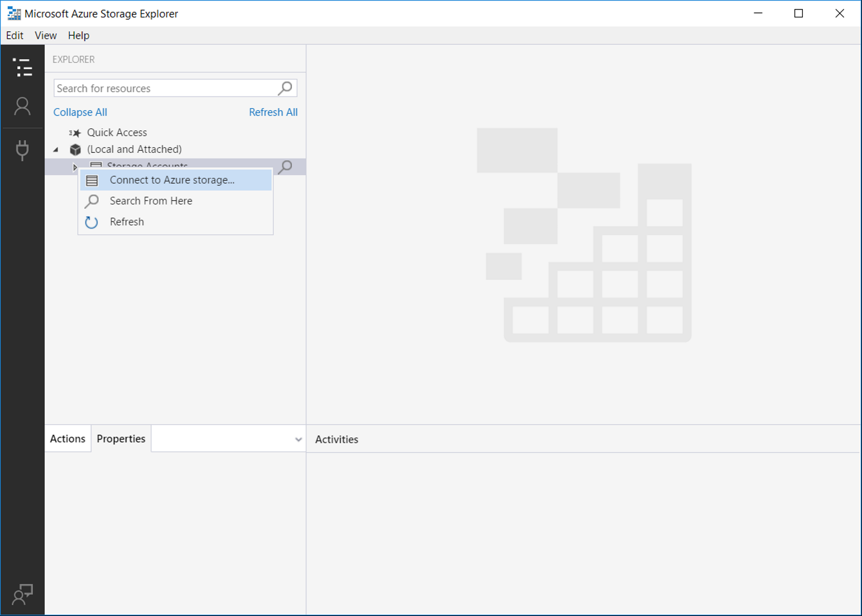The image size is (862, 616).
Task: Click the Refresh All link
Action: coord(273,112)
